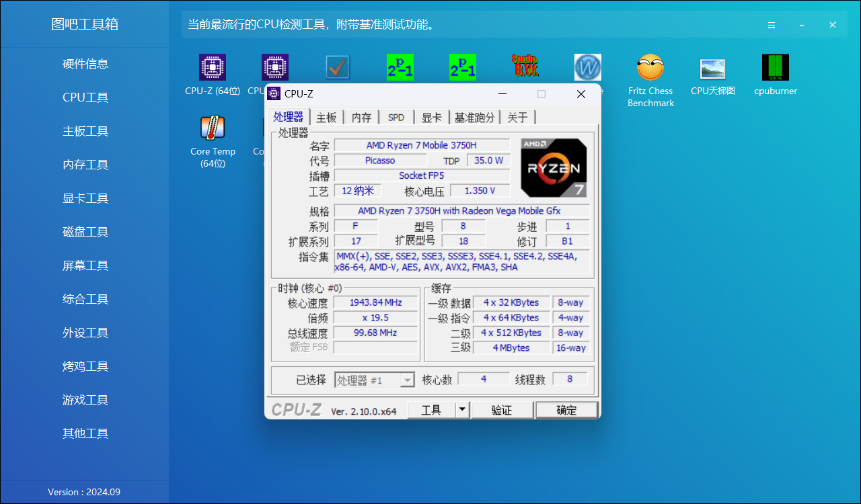Launch Fritz Chess Benchmark
The height and width of the screenshot is (504, 861).
pos(650,67)
